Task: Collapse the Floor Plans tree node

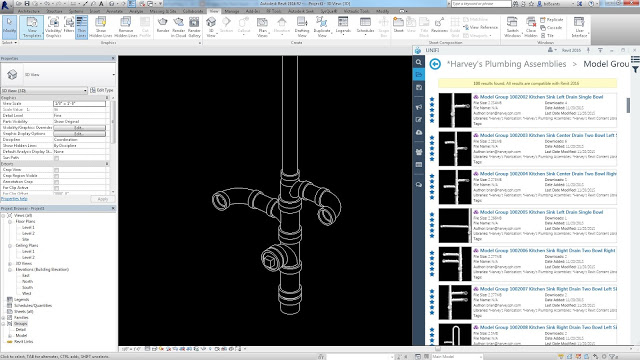Action: [x=10, y=222]
